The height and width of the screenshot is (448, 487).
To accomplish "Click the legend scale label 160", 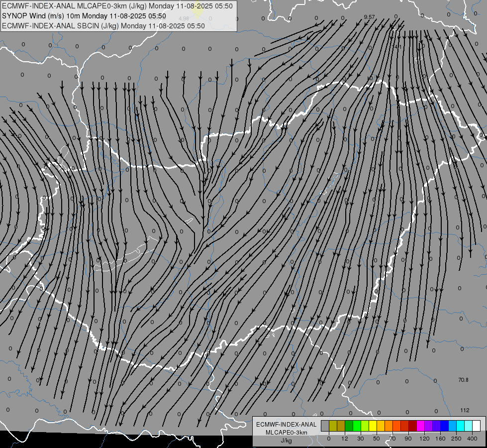I will (440, 439).
